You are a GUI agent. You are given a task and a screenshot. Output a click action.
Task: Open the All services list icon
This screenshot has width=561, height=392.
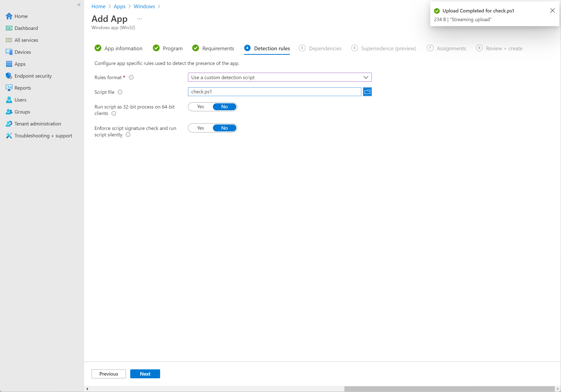[9, 40]
